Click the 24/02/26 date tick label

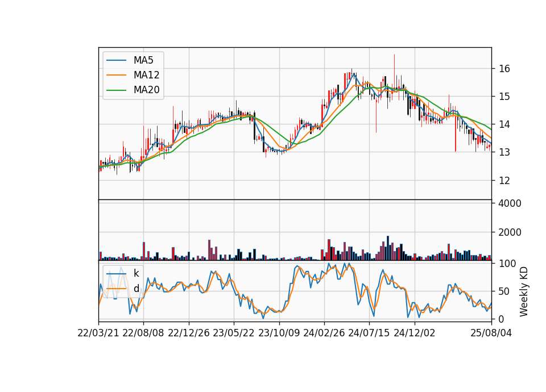(324, 333)
